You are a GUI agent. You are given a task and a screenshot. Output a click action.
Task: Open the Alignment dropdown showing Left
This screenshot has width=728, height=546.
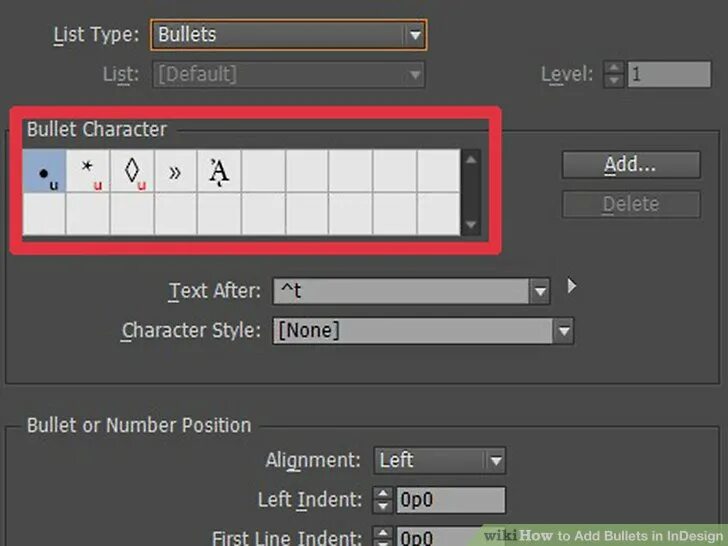click(x=439, y=461)
